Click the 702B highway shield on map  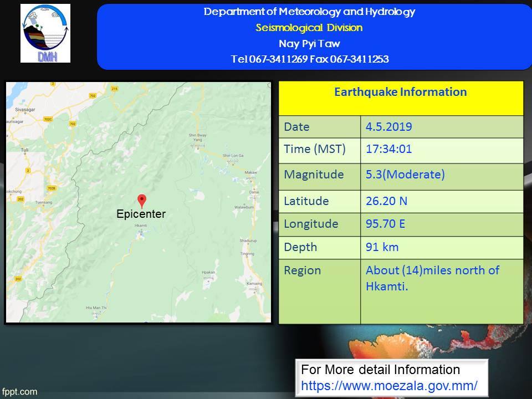pyautogui.click(x=53, y=188)
